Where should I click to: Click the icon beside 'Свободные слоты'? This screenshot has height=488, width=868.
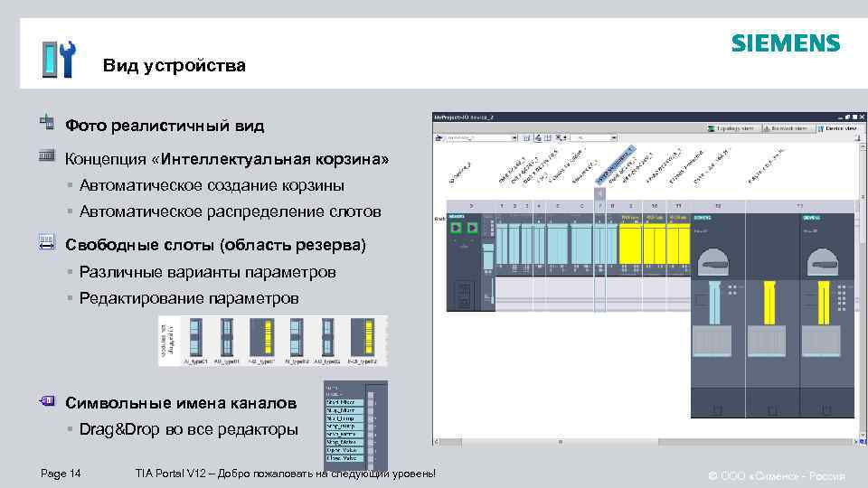coord(47,242)
